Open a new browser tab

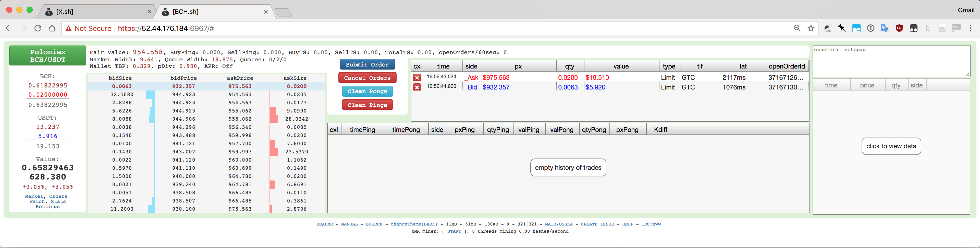pyautogui.click(x=284, y=13)
